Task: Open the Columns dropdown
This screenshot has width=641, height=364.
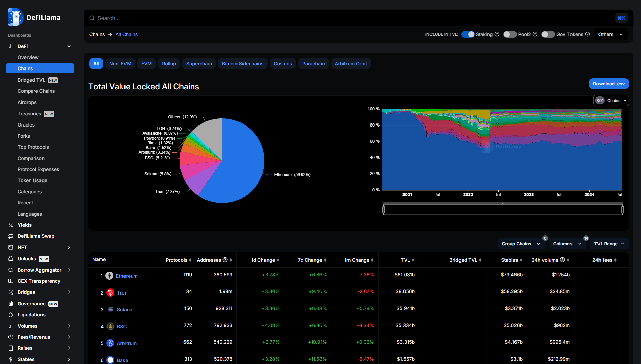Action: click(567, 244)
